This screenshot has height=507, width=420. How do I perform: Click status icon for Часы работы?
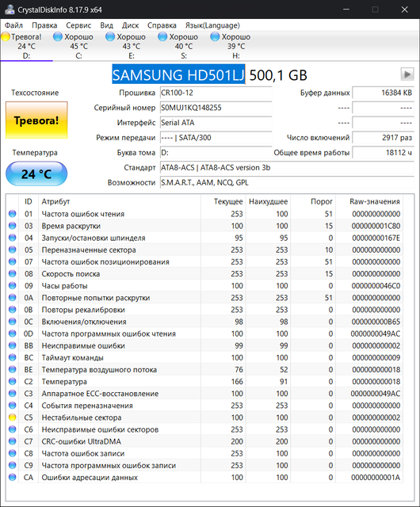click(13, 285)
